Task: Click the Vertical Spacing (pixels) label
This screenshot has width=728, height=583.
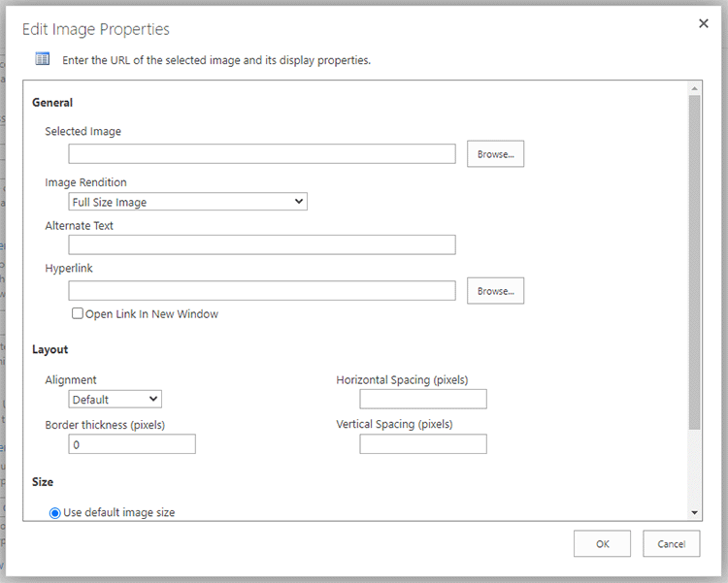Action: pyautogui.click(x=395, y=424)
